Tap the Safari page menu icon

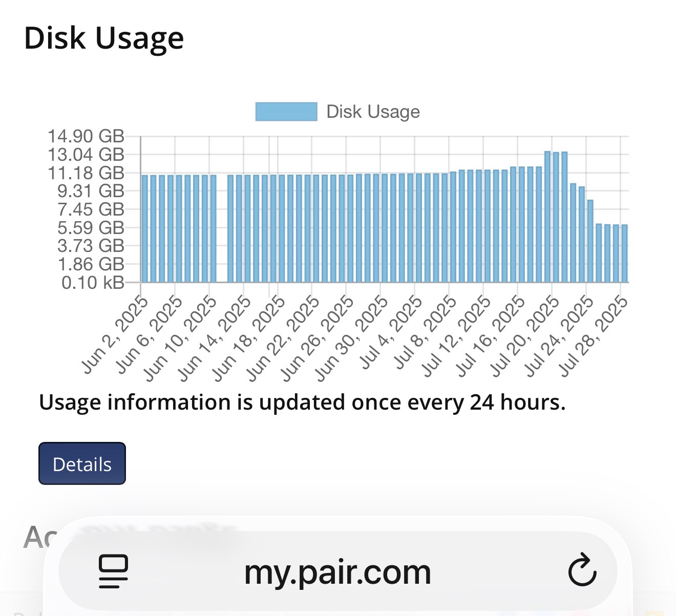[113, 571]
